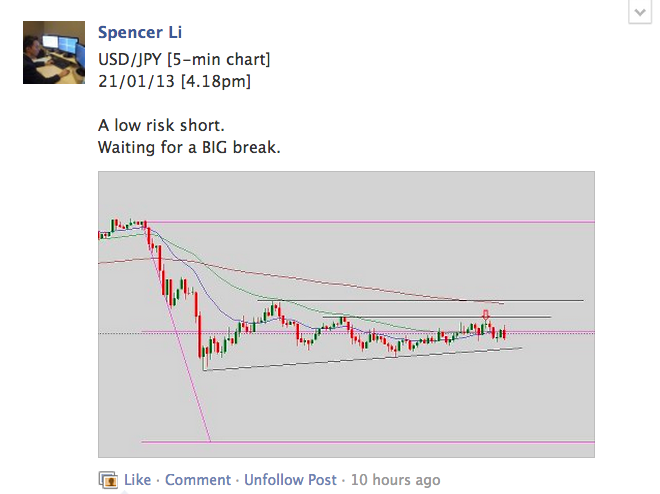Click the Comment link
This screenshot has width=660, height=494.
pyautogui.click(x=198, y=480)
